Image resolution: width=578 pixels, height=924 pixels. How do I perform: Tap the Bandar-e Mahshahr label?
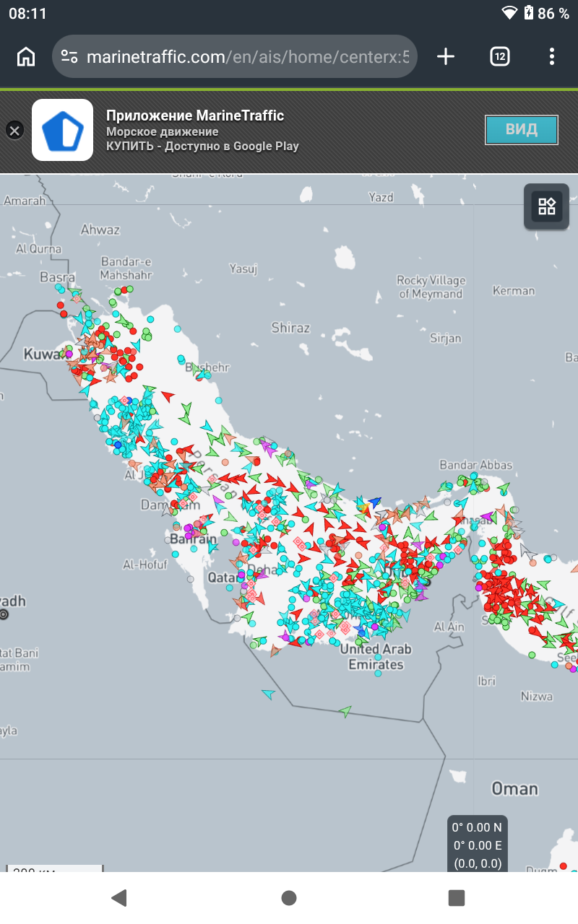[126, 268]
